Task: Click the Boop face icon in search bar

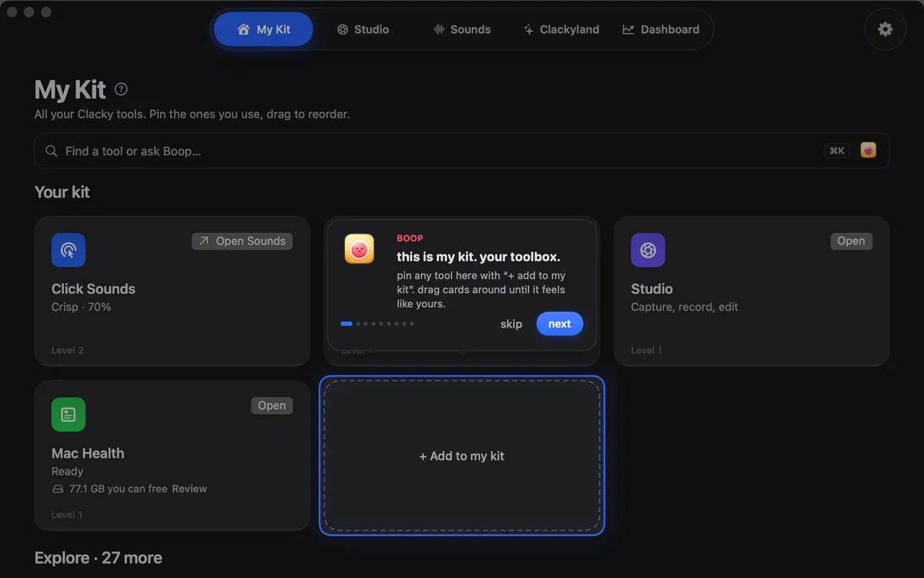Action: click(x=869, y=151)
